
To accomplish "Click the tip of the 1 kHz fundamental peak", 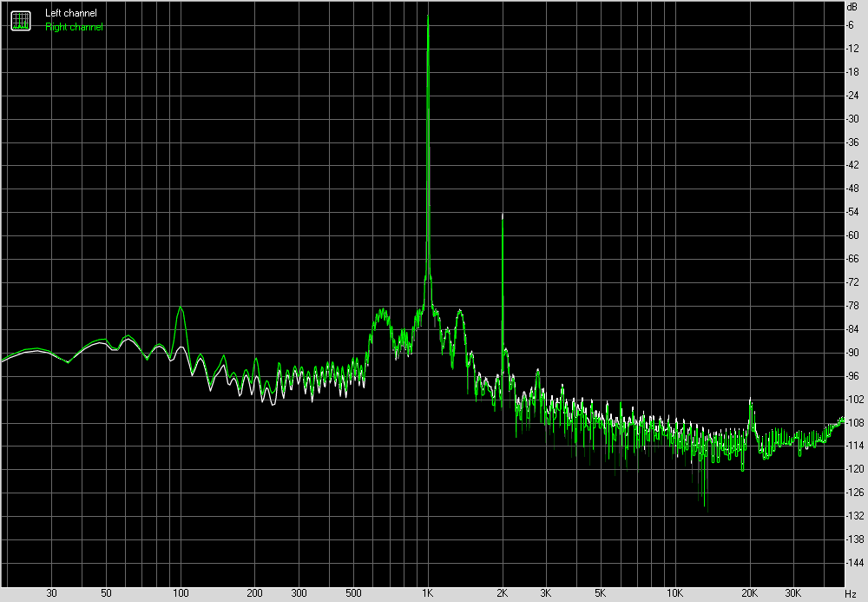I will pyautogui.click(x=428, y=16).
